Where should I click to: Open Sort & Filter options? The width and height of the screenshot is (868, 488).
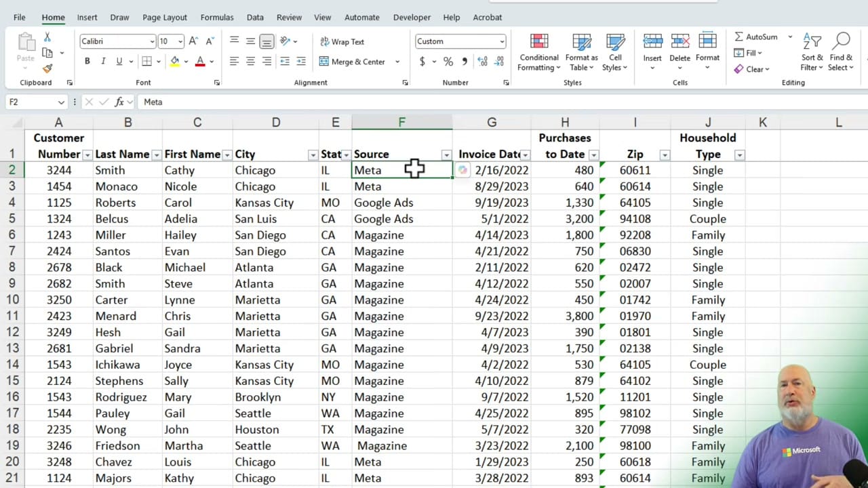pyautogui.click(x=812, y=52)
